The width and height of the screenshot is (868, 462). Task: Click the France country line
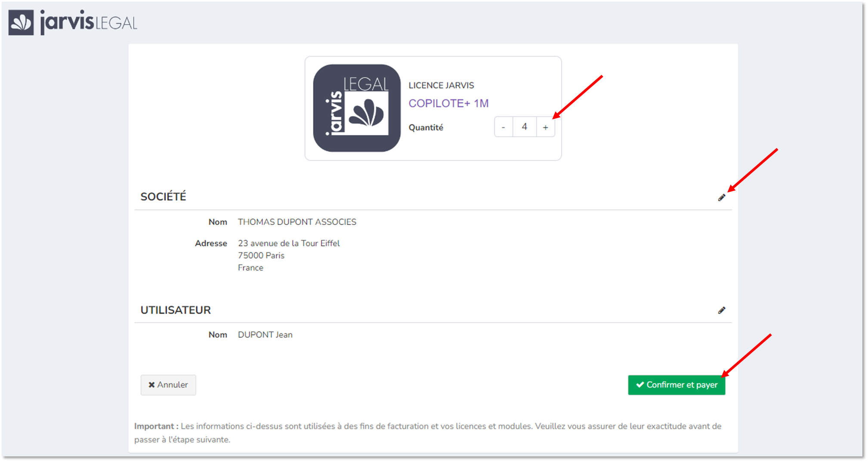pyautogui.click(x=250, y=268)
